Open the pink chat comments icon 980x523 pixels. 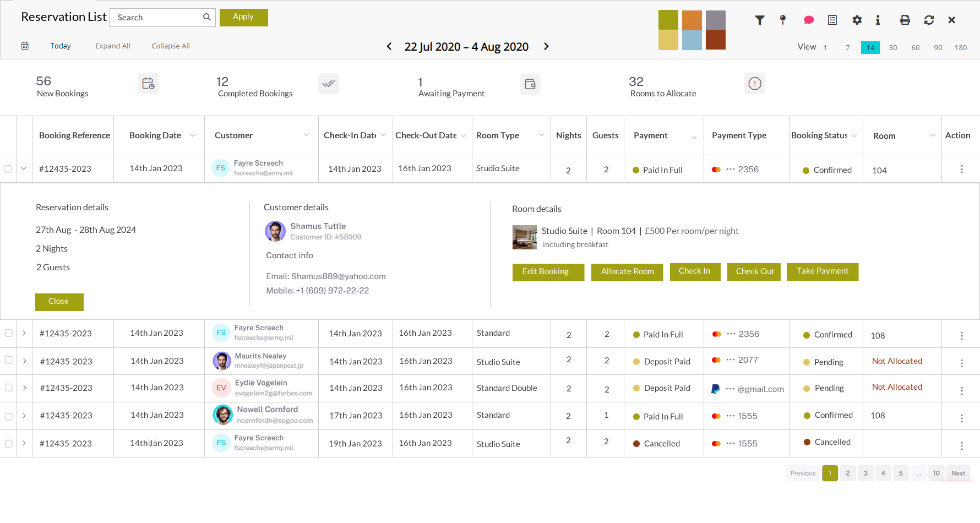[808, 20]
